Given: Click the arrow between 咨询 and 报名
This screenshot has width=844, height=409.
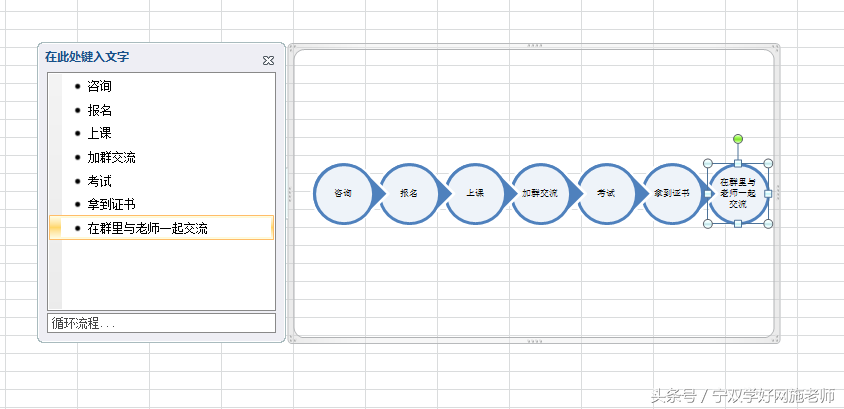Looking at the screenshot, I should point(379,193).
